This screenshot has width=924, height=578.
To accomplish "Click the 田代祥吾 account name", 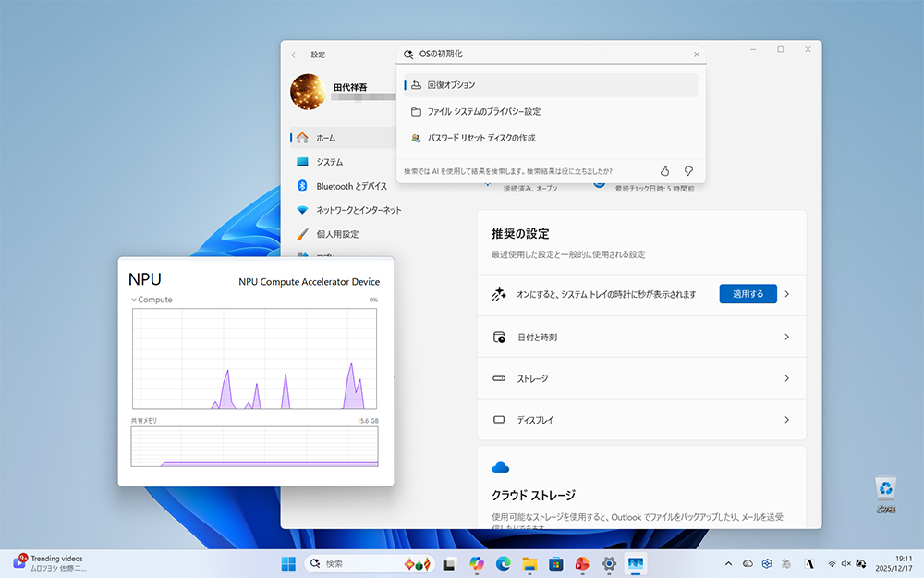I will [x=350, y=87].
